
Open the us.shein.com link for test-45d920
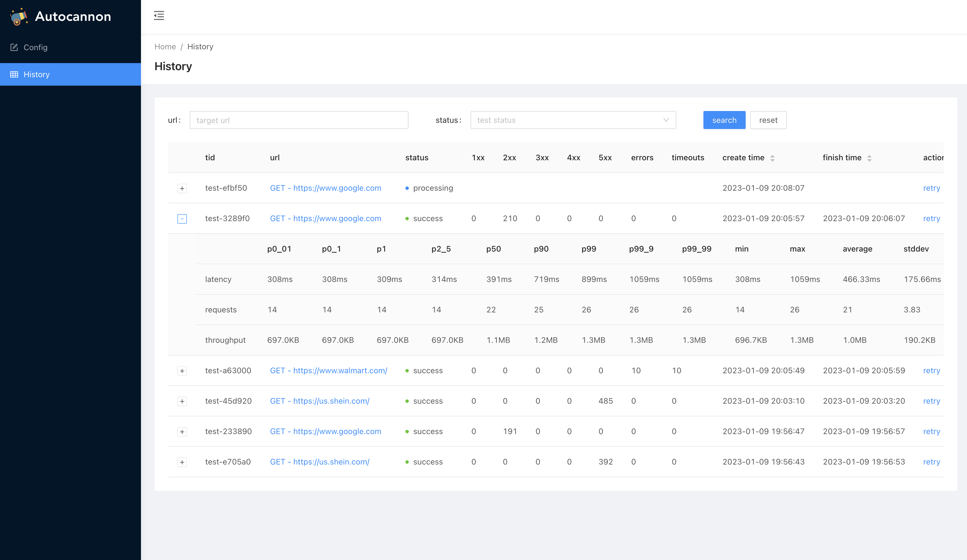[320, 401]
